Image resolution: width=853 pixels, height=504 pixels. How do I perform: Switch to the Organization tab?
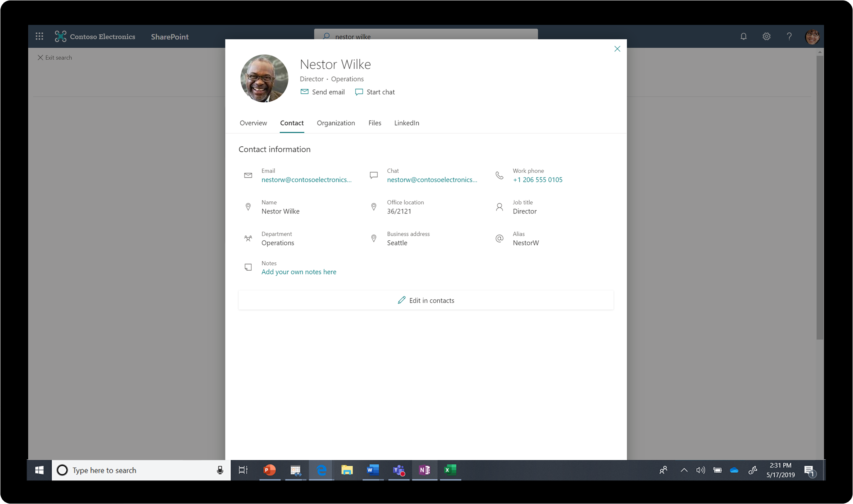pyautogui.click(x=336, y=123)
